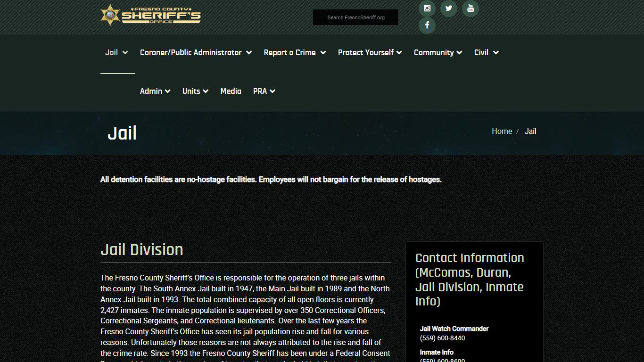Go to the Media page
The height and width of the screenshot is (362, 644).
click(x=231, y=91)
